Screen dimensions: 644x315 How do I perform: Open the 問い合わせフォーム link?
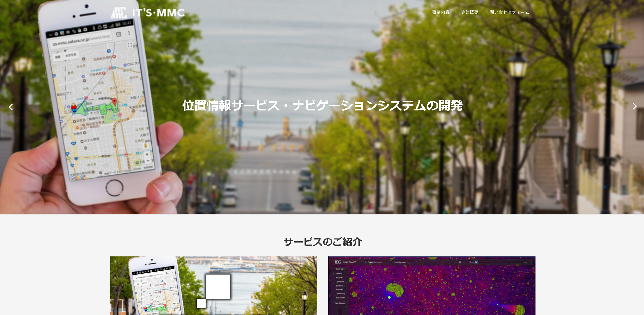[x=509, y=12]
